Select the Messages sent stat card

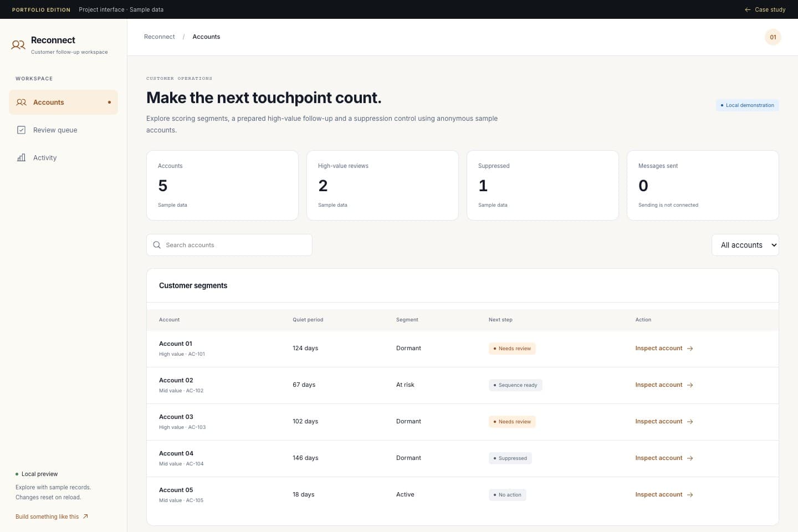pyautogui.click(x=703, y=186)
